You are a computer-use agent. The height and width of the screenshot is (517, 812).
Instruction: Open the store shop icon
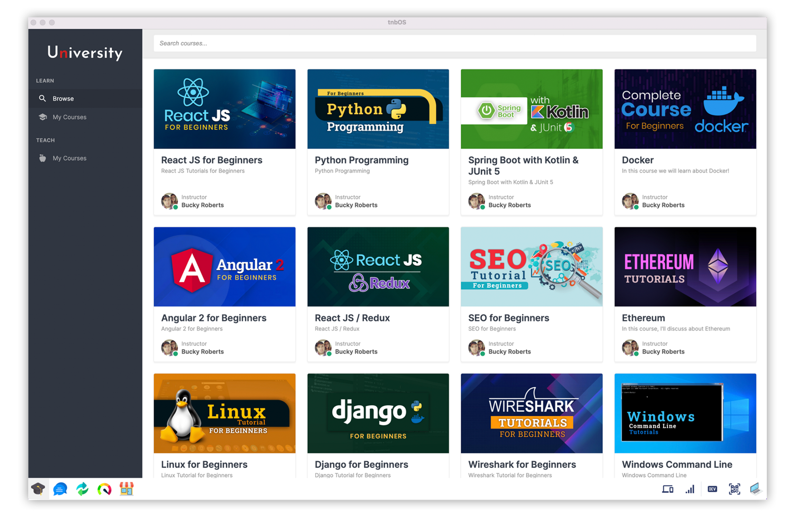click(126, 489)
